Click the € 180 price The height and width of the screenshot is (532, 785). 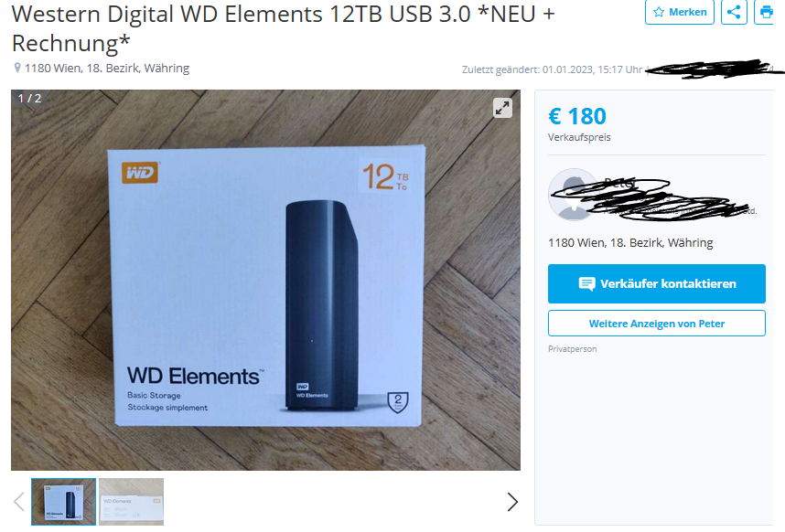tap(577, 116)
